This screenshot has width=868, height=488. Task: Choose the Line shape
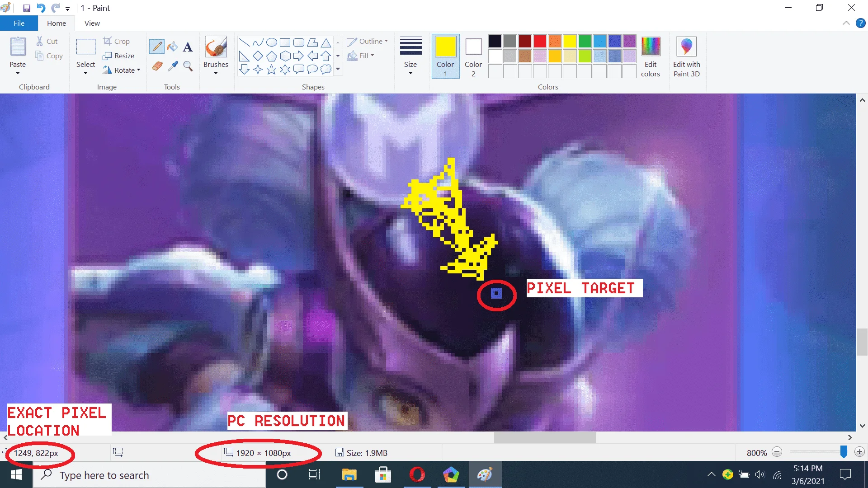point(244,42)
